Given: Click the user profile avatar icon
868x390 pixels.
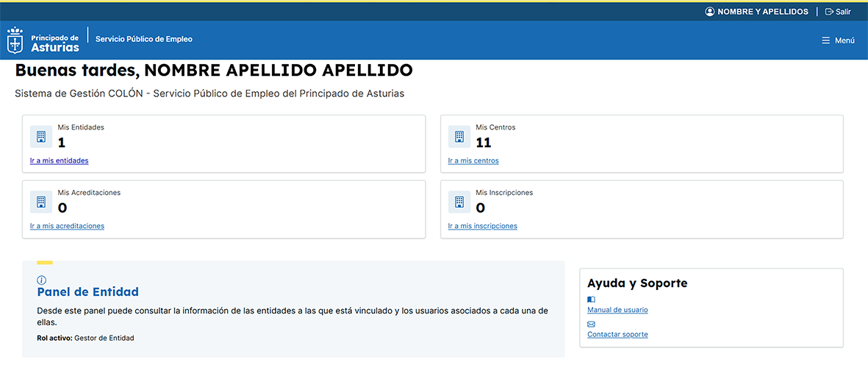Looking at the screenshot, I should coord(709,12).
